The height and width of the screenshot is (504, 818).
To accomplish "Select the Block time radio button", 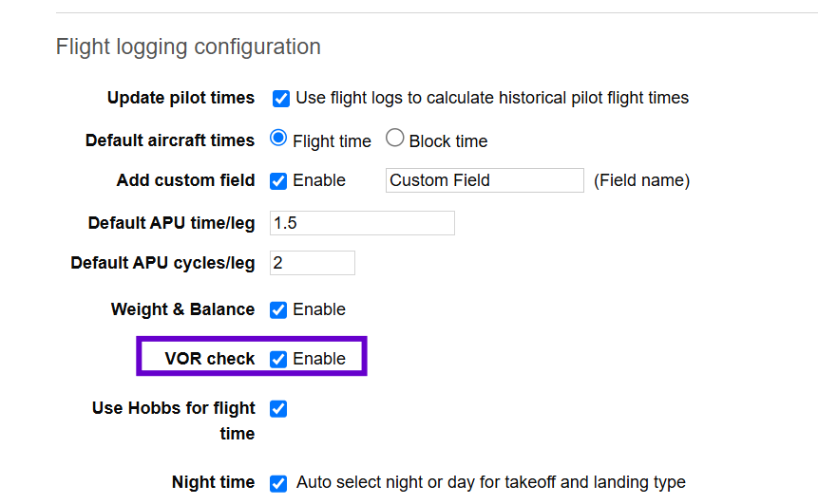I will coord(395,139).
